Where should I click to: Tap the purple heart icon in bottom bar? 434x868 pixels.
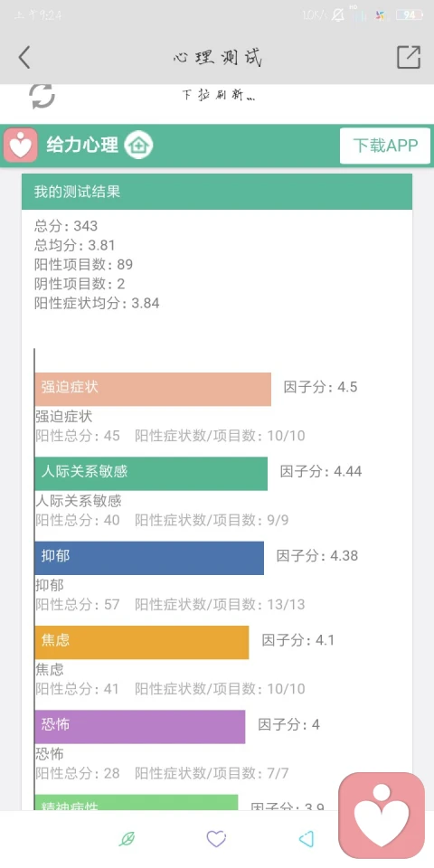(x=216, y=839)
